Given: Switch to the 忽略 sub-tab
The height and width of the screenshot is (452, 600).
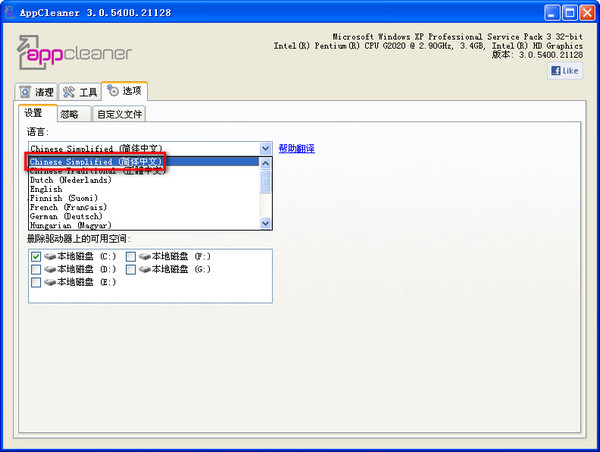Looking at the screenshot, I should pos(75,114).
